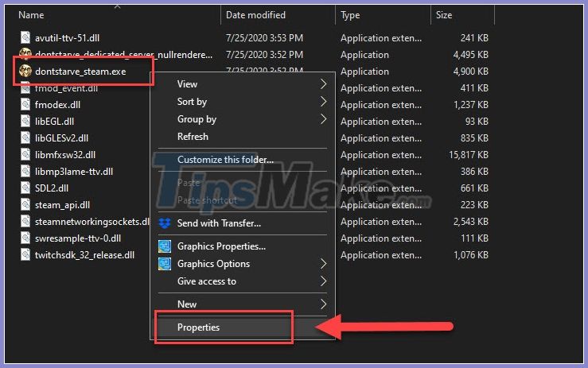
Task: Expand the Group by submenu arrow
Action: tap(323, 118)
